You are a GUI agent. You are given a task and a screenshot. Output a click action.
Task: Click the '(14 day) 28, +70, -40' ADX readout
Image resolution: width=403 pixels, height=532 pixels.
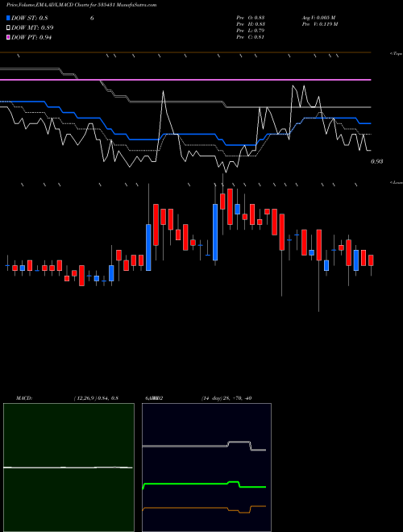click(x=226, y=398)
